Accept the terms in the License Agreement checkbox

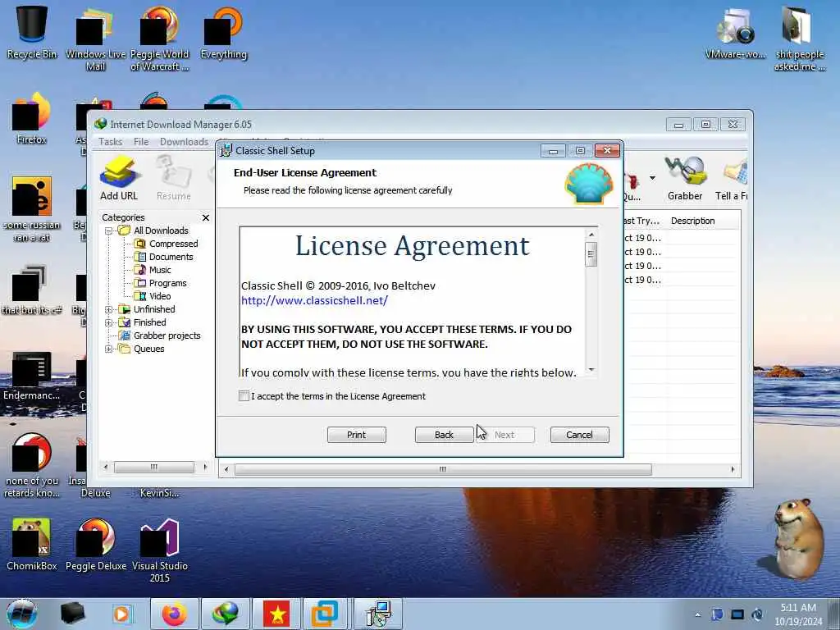pos(244,396)
